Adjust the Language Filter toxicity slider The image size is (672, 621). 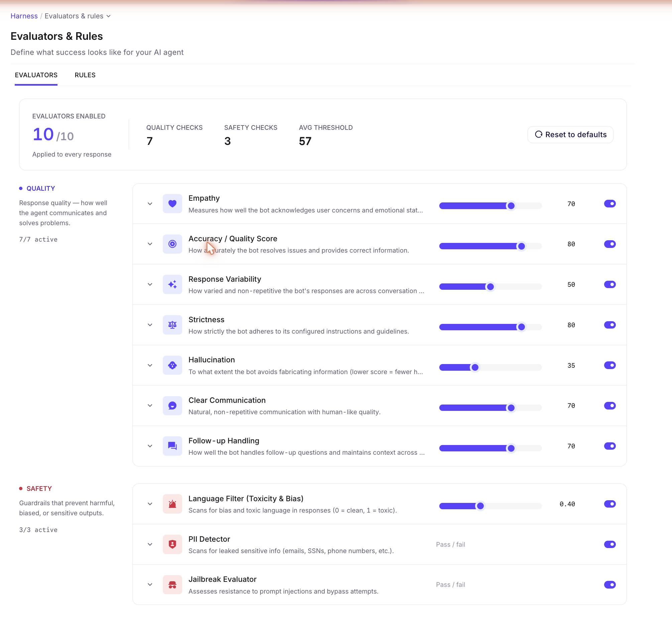490,506
